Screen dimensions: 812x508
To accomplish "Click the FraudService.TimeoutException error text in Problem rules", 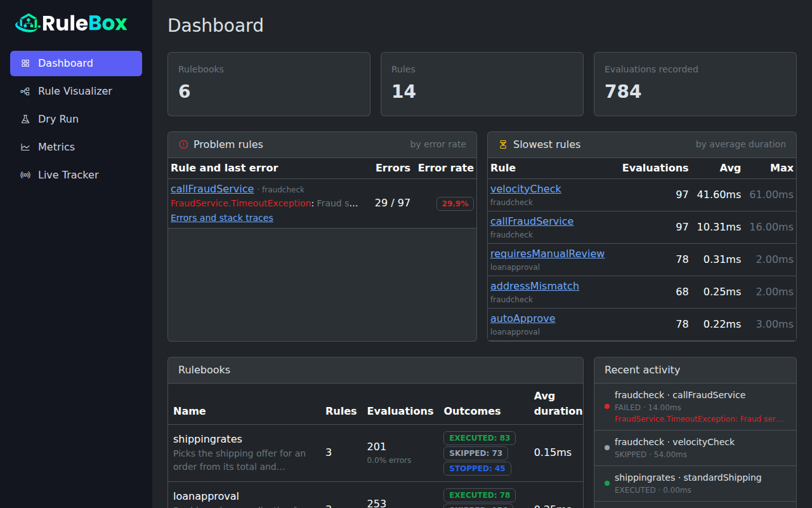I will 241,204.
